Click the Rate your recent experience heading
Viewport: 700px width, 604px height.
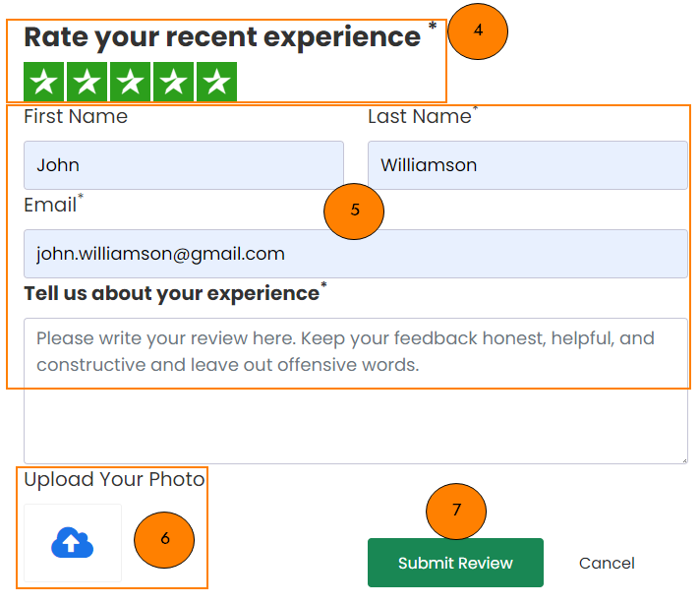coord(222,37)
